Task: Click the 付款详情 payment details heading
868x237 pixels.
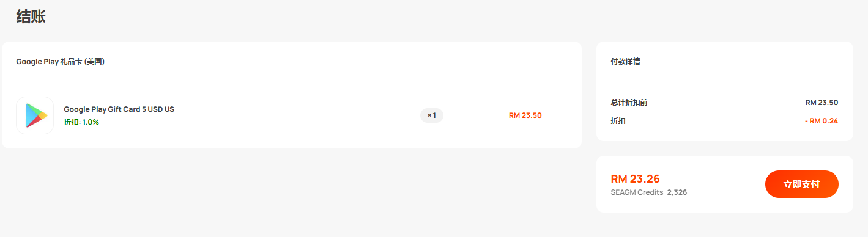Action: click(x=626, y=62)
